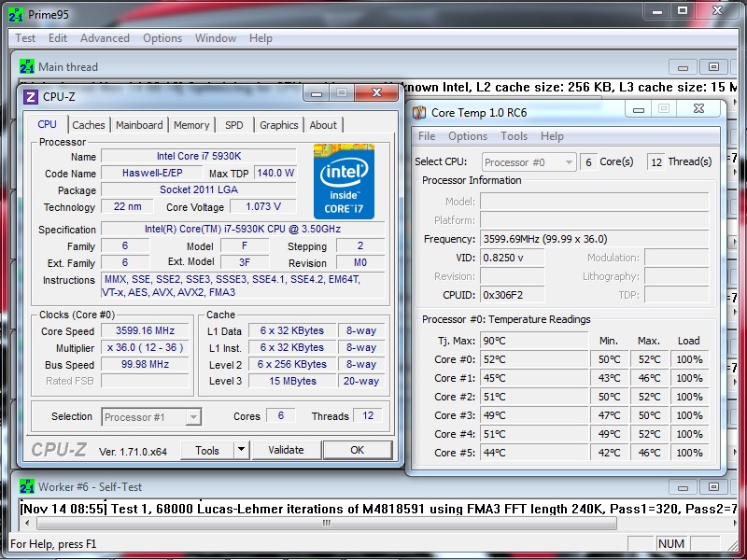
Task: Click the Core Voltage 1.073 V value
Action: coord(263,206)
